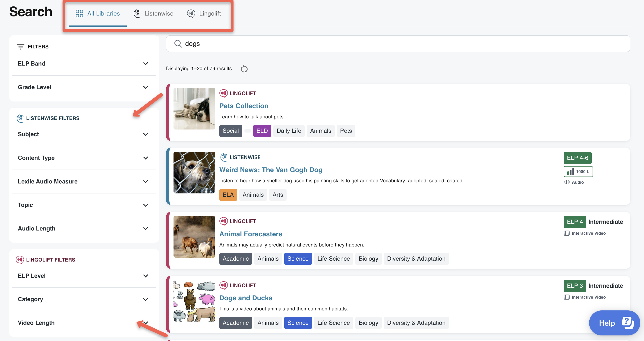Click the ELP 4 badge
This screenshot has width=644, height=341.
[575, 222]
